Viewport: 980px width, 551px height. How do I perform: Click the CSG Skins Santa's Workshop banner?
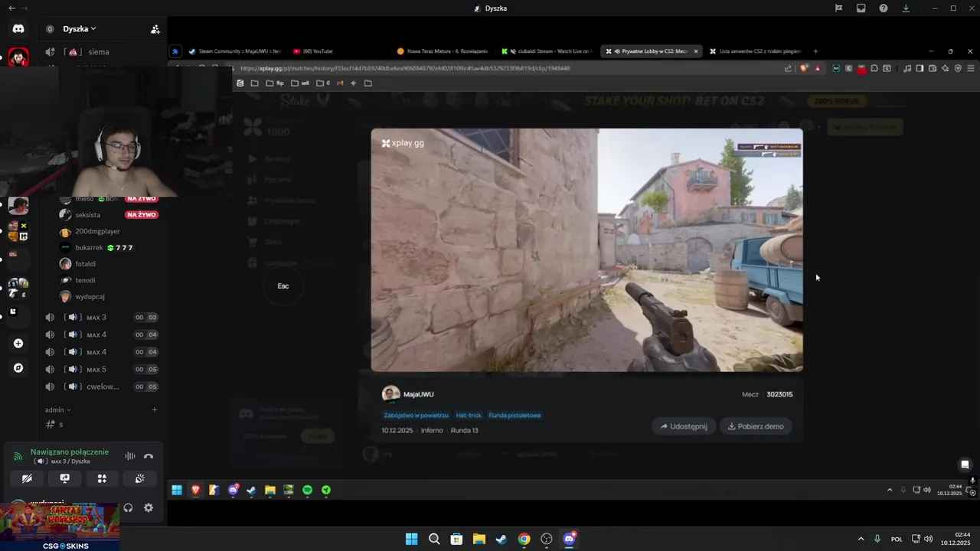59,527
